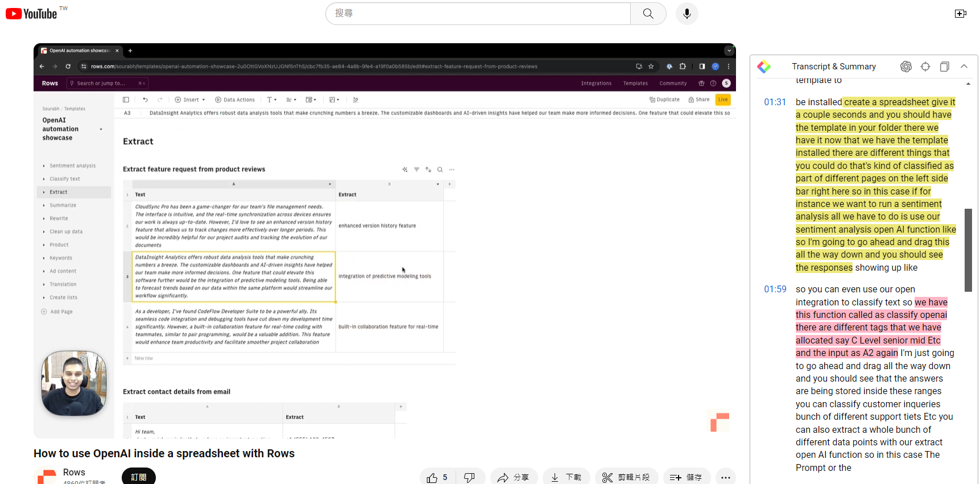
Task: Click the jump-to-current-time crosshair icon
Action: pos(925,67)
